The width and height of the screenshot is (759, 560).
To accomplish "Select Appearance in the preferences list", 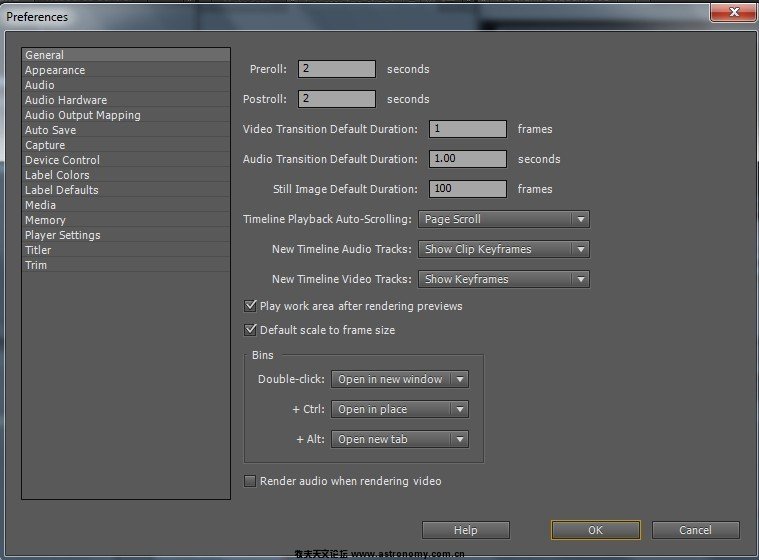I will (55, 70).
